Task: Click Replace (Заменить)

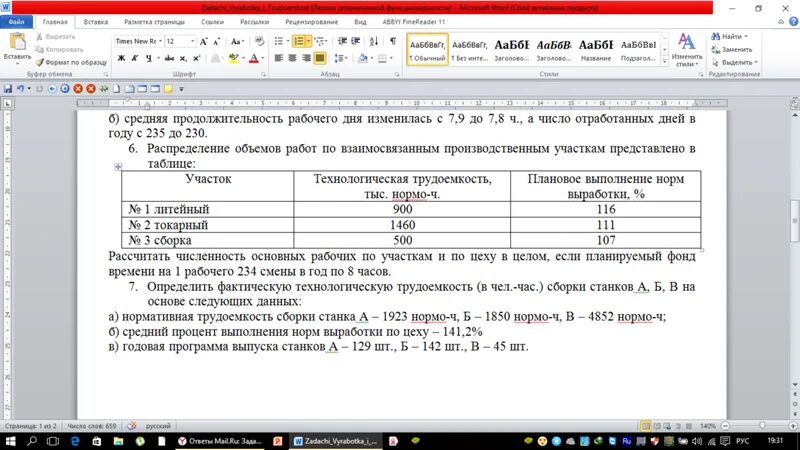Action: click(x=732, y=49)
